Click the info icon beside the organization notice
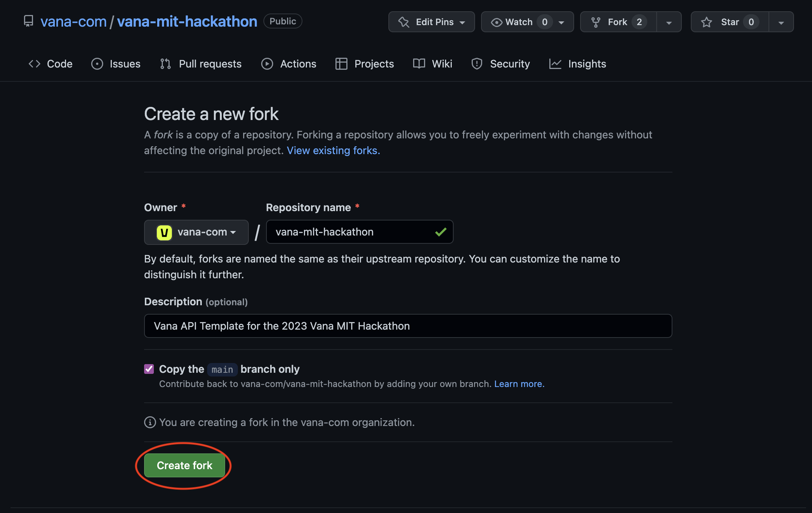The height and width of the screenshot is (513, 812). pos(150,423)
